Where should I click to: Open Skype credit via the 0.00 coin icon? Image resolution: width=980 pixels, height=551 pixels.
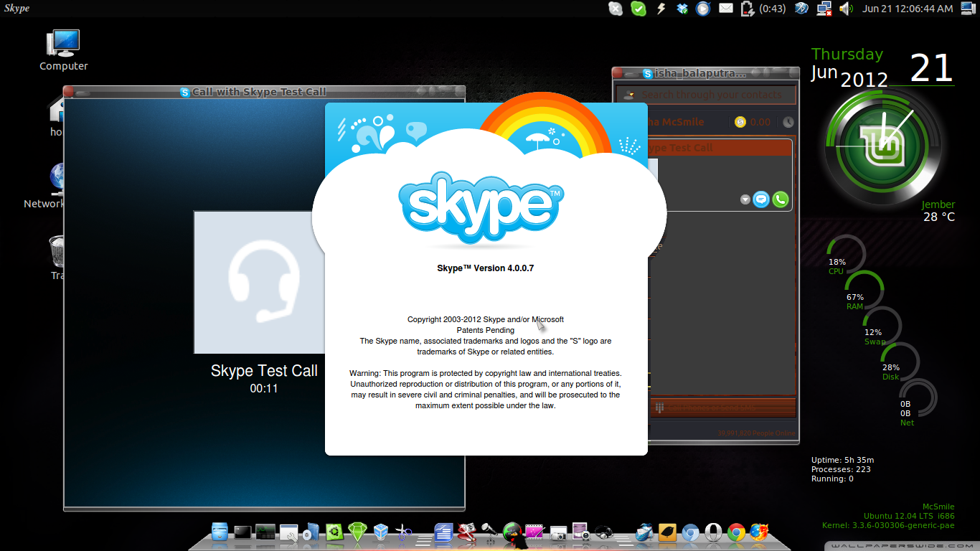pyautogui.click(x=740, y=122)
